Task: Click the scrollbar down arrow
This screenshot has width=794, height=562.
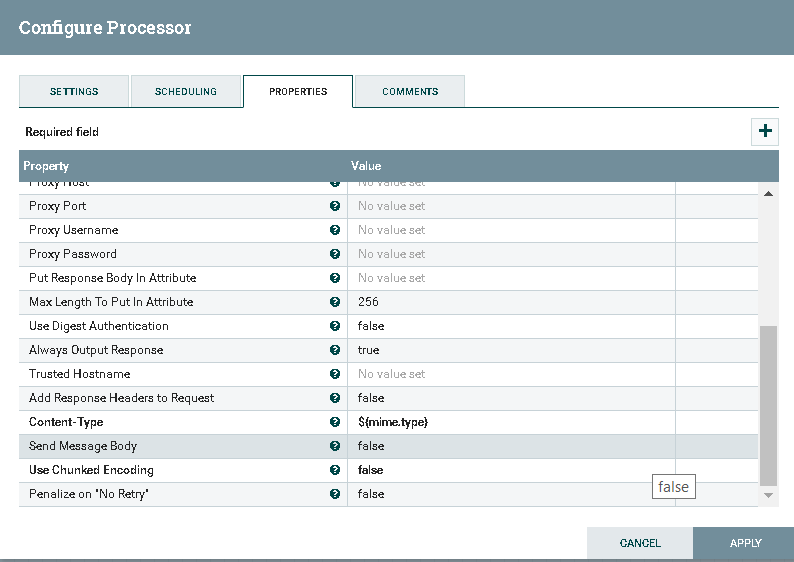Action: (768, 495)
